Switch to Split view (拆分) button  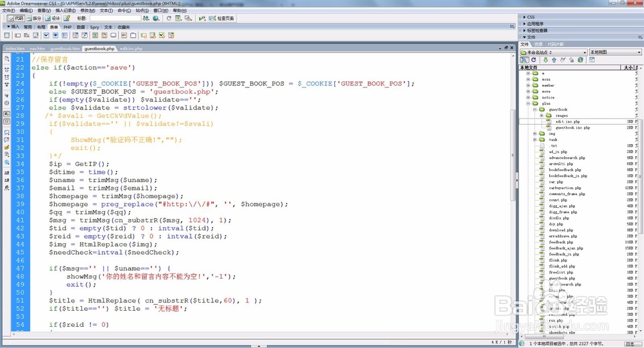tap(34, 19)
